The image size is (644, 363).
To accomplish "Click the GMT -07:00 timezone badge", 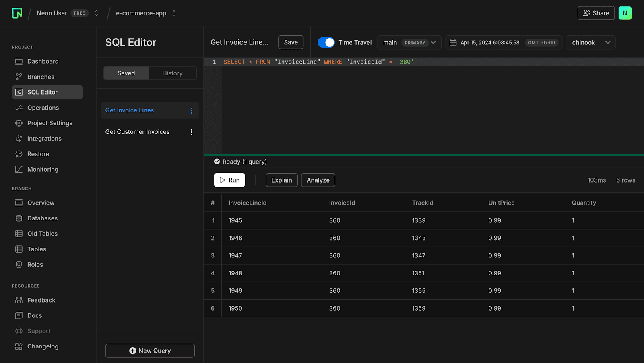I will click(x=541, y=42).
